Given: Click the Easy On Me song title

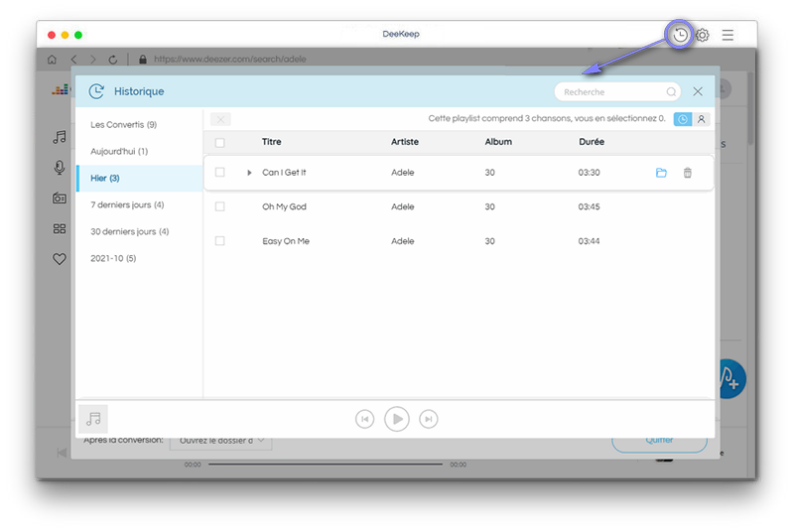Looking at the screenshot, I should click(x=286, y=241).
